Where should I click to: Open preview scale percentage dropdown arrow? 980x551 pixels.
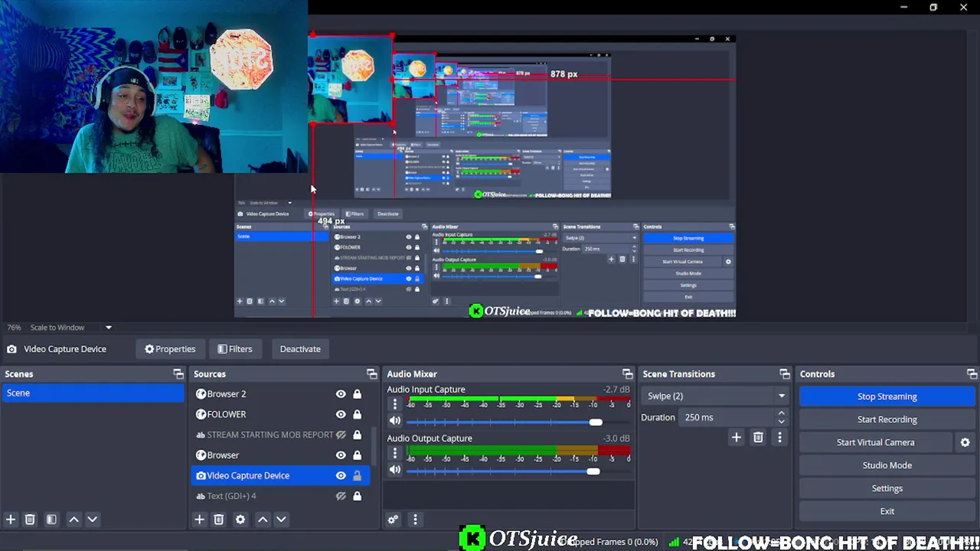point(108,328)
